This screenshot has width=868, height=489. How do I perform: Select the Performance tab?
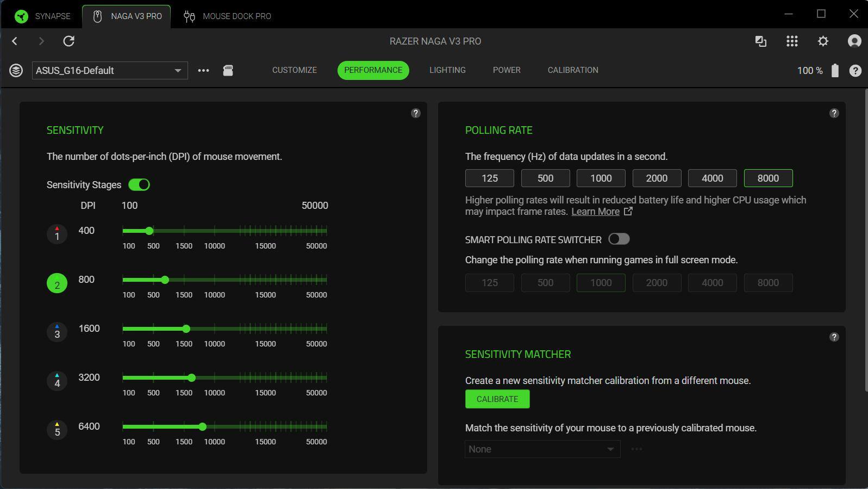[x=373, y=70]
